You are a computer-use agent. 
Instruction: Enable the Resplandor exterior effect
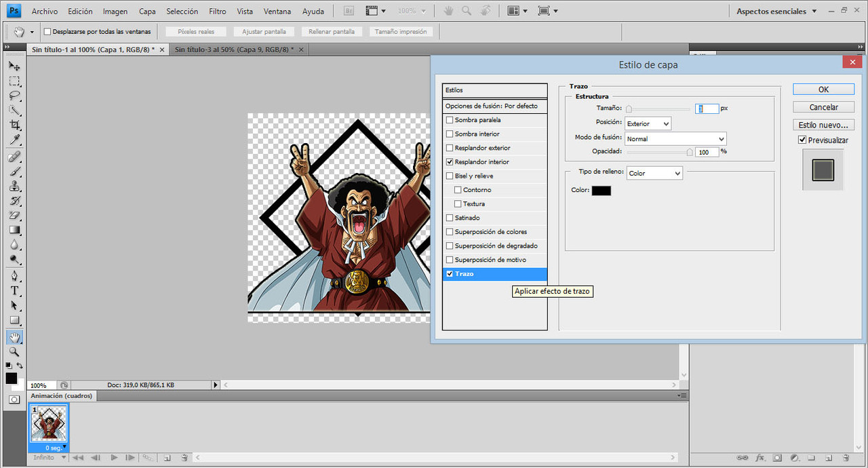click(x=450, y=148)
